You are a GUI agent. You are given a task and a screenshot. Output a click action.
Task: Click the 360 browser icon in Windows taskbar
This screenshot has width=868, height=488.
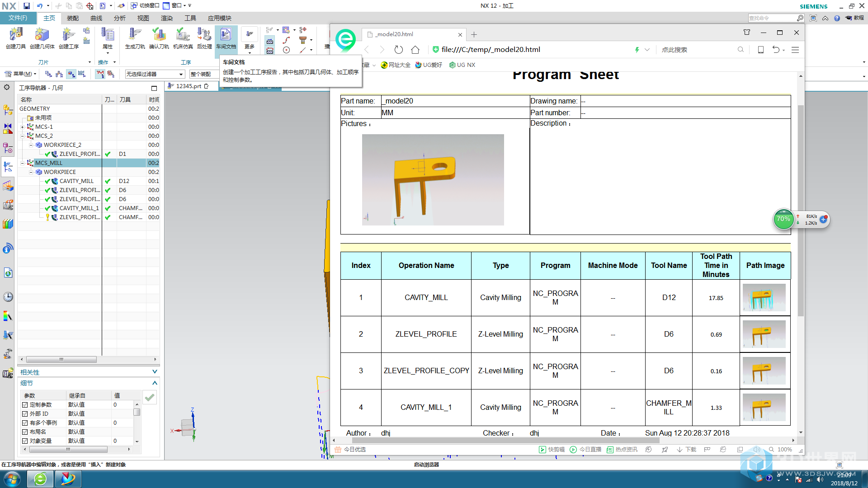[x=40, y=479]
